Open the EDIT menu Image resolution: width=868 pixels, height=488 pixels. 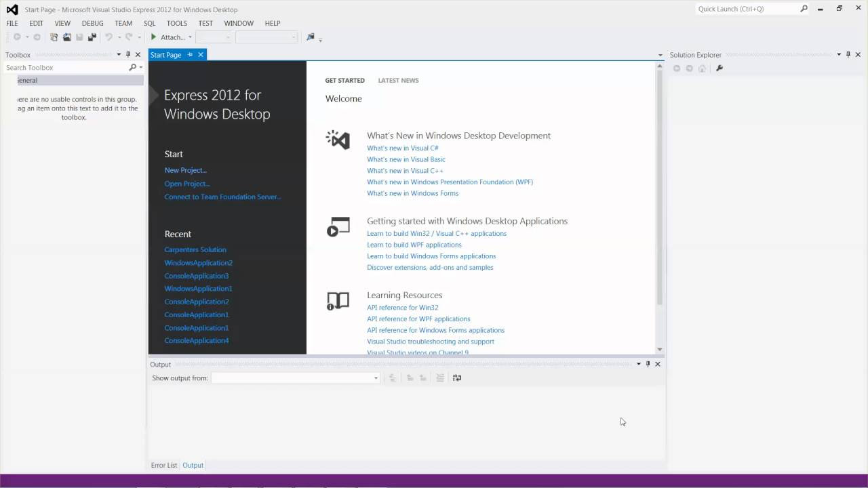pos(36,23)
